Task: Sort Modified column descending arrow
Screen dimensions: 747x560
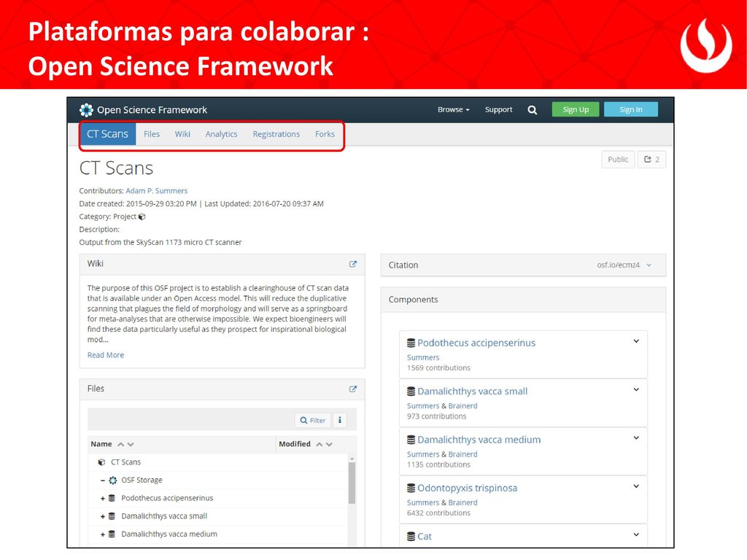Action: tap(329, 444)
